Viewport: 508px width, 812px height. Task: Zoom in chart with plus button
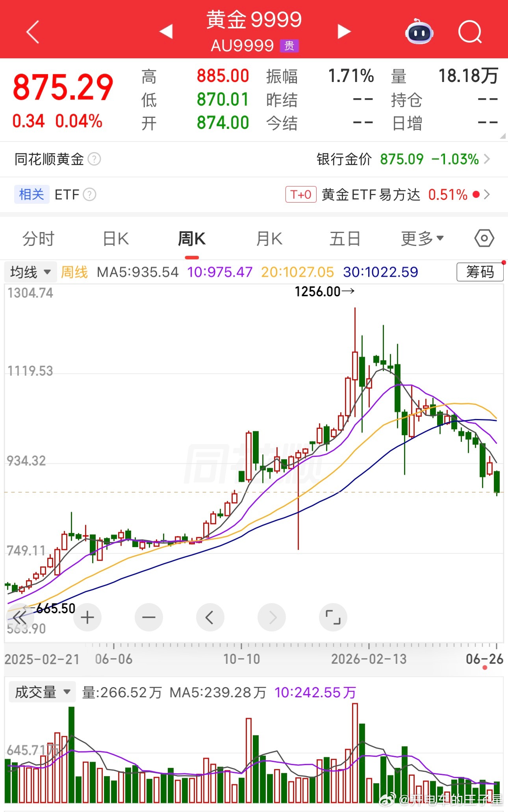[x=87, y=617]
